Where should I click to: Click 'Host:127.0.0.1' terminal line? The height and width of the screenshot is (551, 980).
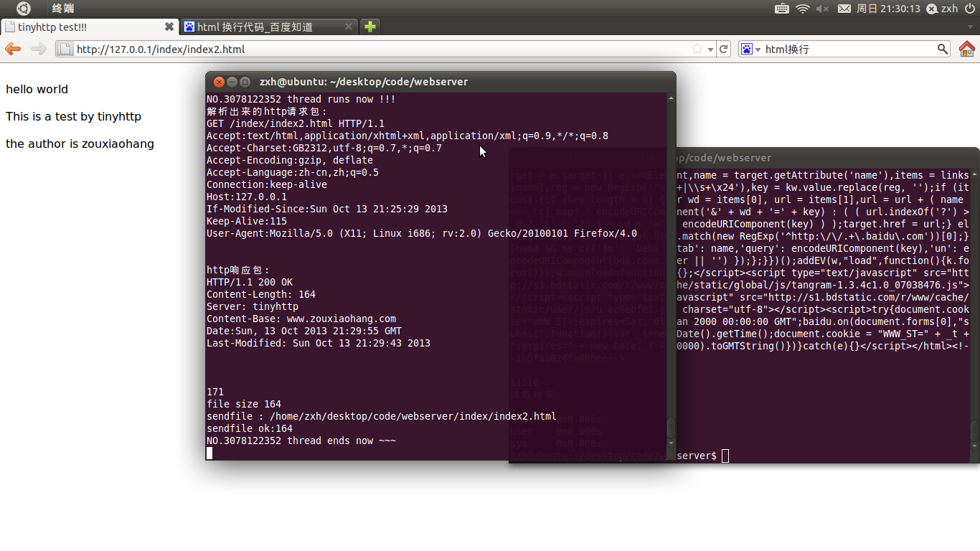(x=247, y=197)
